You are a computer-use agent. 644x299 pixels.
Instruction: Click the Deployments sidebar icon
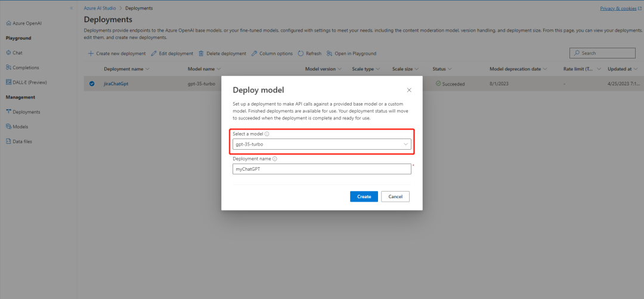click(8, 112)
